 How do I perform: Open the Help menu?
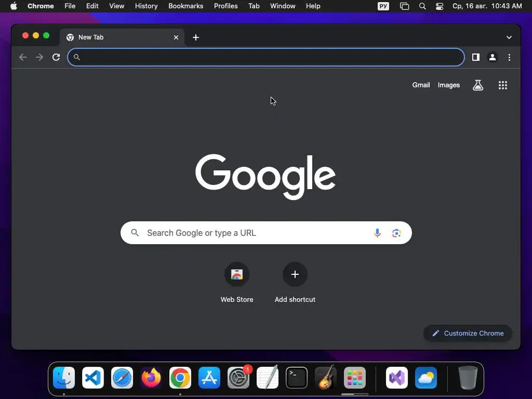pos(313,6)
